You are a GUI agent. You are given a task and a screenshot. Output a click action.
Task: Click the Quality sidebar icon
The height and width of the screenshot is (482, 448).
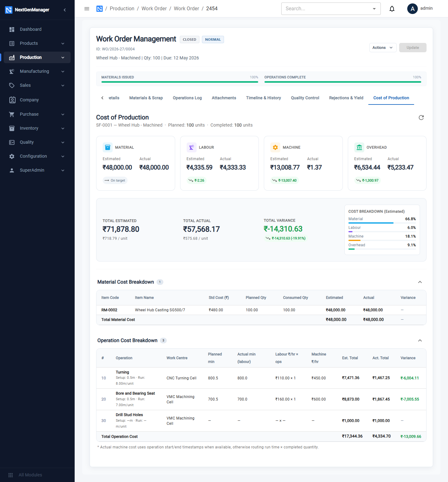(12, 142)
